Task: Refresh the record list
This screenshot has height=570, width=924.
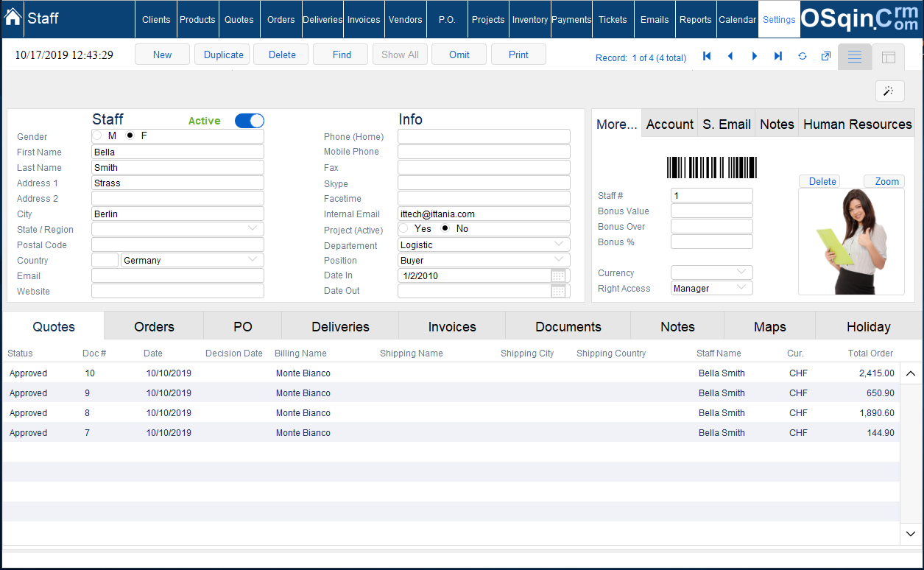Action: 803,56
